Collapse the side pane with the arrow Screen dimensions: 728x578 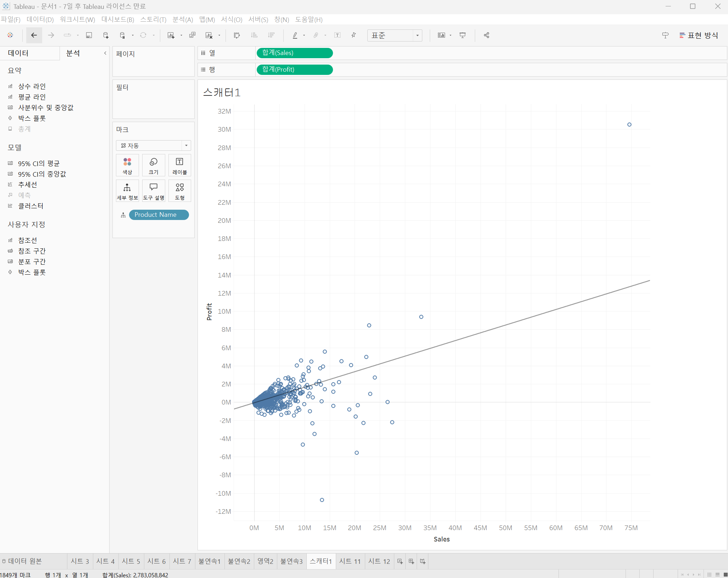point(105,53)
